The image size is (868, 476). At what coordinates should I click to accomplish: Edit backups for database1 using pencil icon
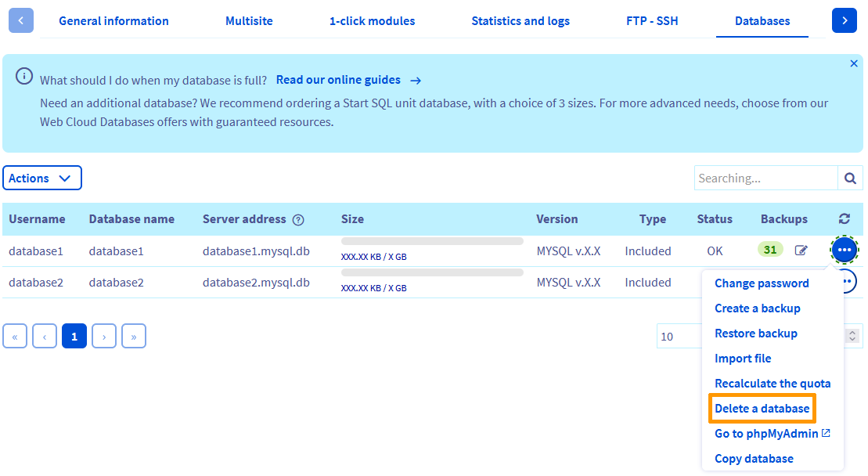801,249
